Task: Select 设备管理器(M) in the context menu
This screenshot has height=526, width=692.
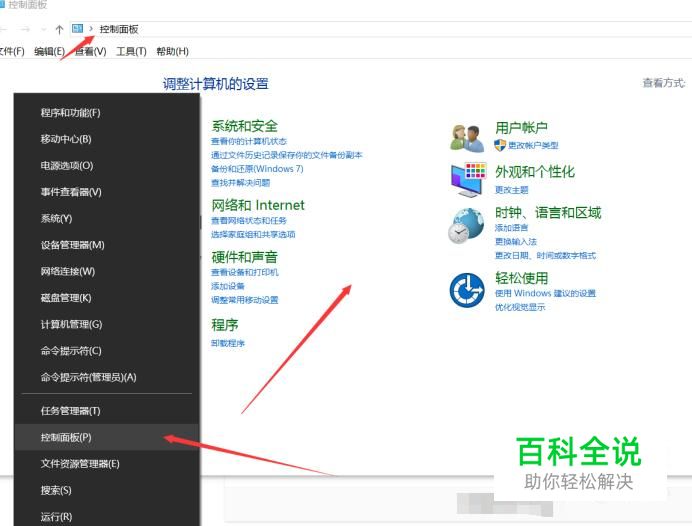Action: pos(107,245)
